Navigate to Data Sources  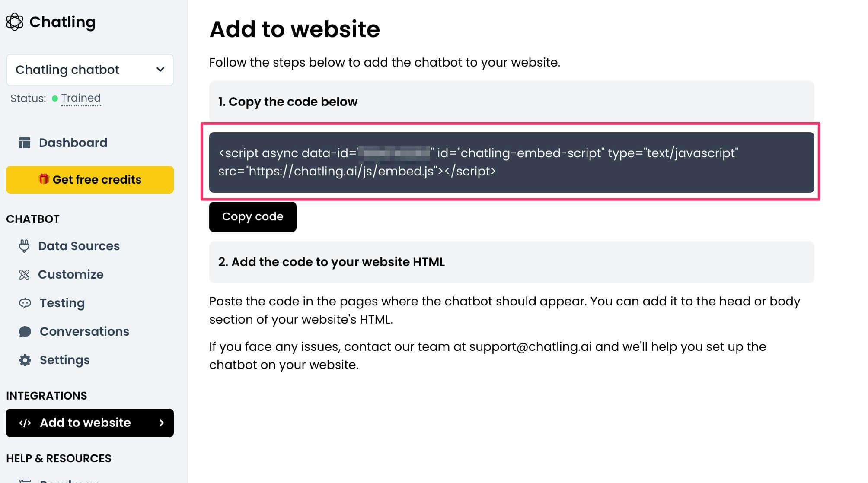[x=79, y=246]
